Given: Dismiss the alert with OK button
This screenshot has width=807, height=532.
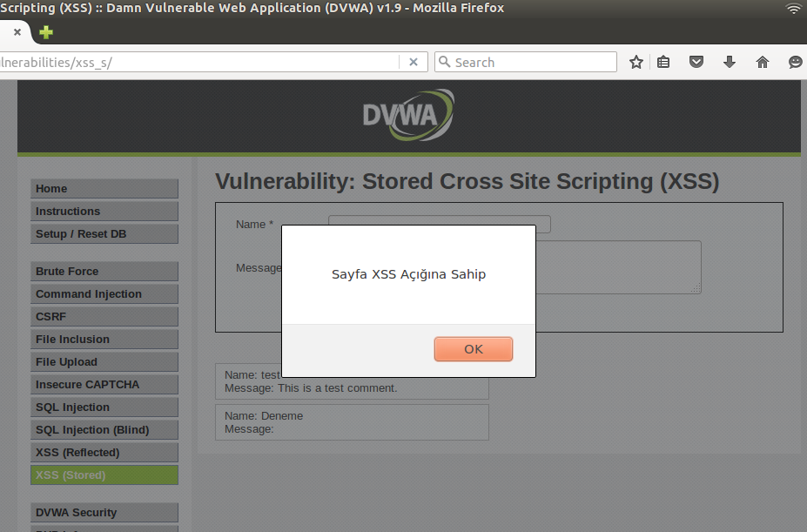Looking at the screenshot, I should tap(474, 349).
